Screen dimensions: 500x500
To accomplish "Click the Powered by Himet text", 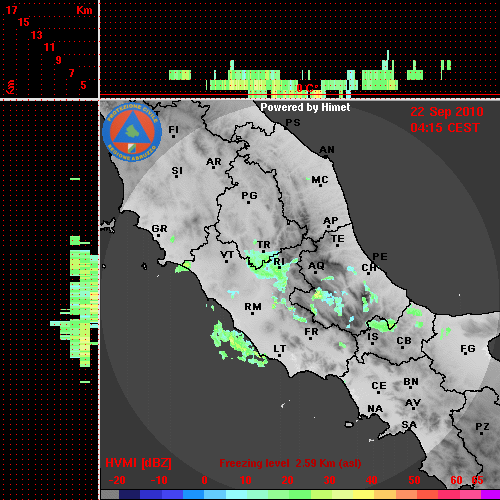I will click(305, 107).
